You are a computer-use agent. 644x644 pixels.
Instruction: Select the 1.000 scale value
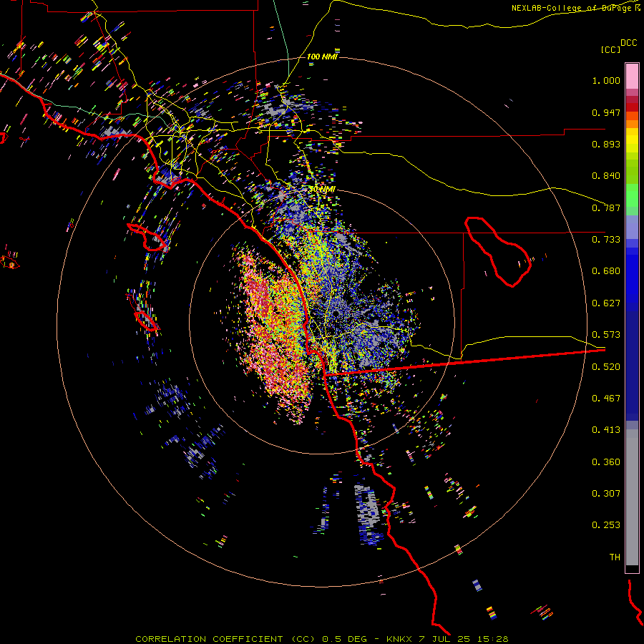point(606,80)
